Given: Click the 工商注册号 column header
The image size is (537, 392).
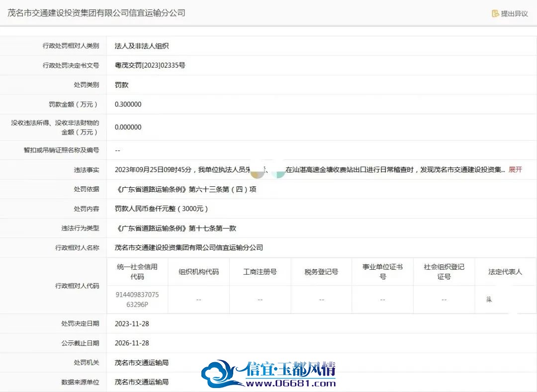Looking at the screenshot, I should (x=260, y=272).
